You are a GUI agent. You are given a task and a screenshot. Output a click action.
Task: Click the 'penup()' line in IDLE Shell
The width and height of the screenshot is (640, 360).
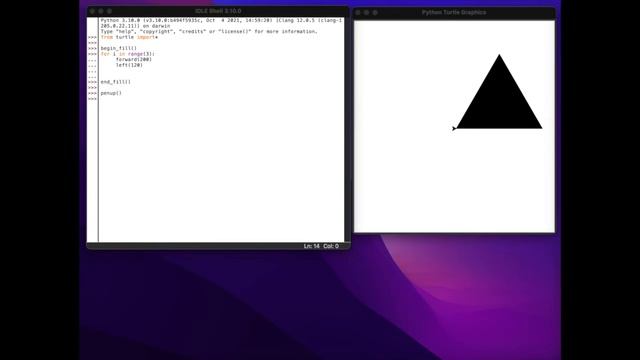click(x=111, y=93)
